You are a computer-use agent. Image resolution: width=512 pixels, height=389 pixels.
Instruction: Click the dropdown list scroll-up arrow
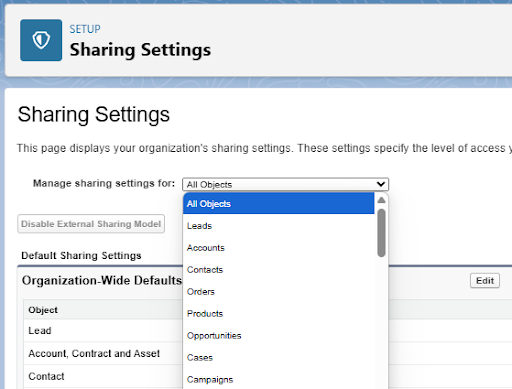[381, 200]
